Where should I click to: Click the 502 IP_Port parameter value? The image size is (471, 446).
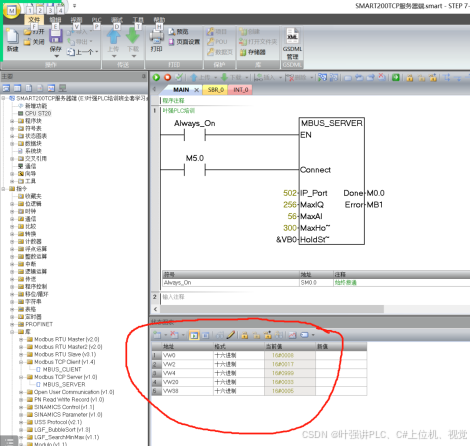click(x=290, y=193)
